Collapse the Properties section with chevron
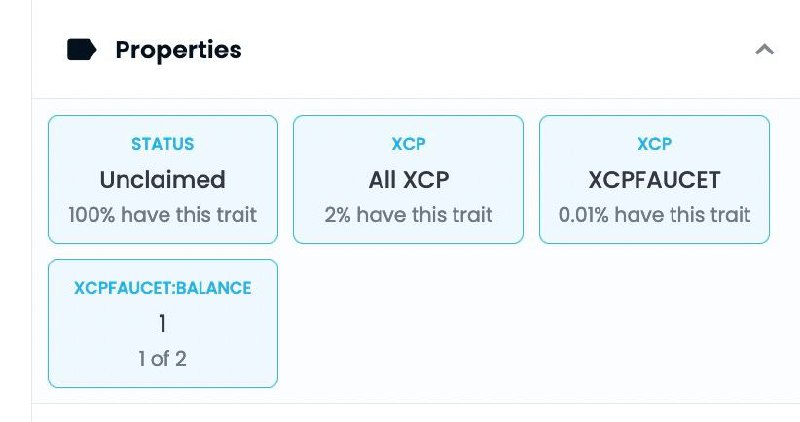 pyautogui.click(x=764, y=49)
